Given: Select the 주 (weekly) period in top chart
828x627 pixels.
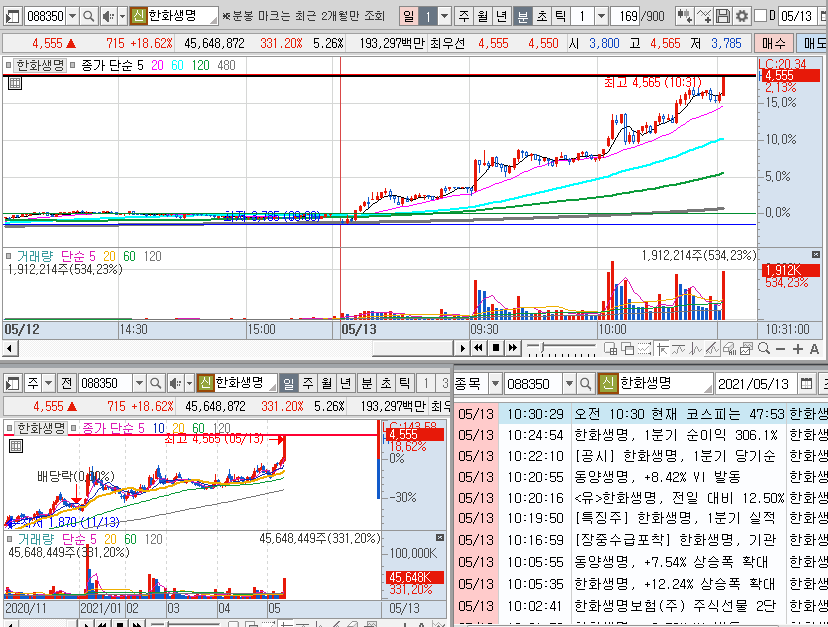Looking at the screenshot, I should click(x=464, y=16).
